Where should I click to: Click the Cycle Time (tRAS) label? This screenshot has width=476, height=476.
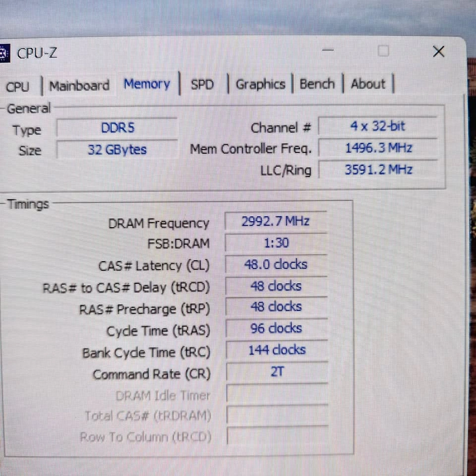158,331
